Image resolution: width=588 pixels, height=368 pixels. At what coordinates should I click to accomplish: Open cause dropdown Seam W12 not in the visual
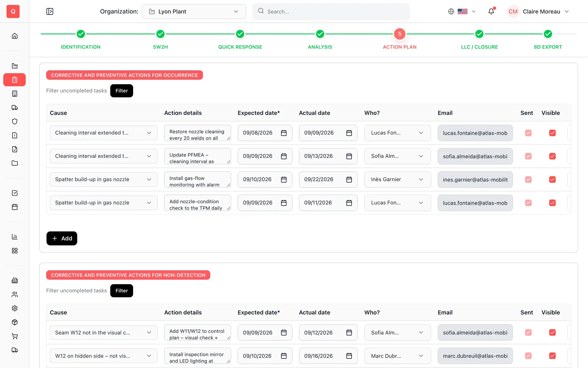click(x=103, y=332)
